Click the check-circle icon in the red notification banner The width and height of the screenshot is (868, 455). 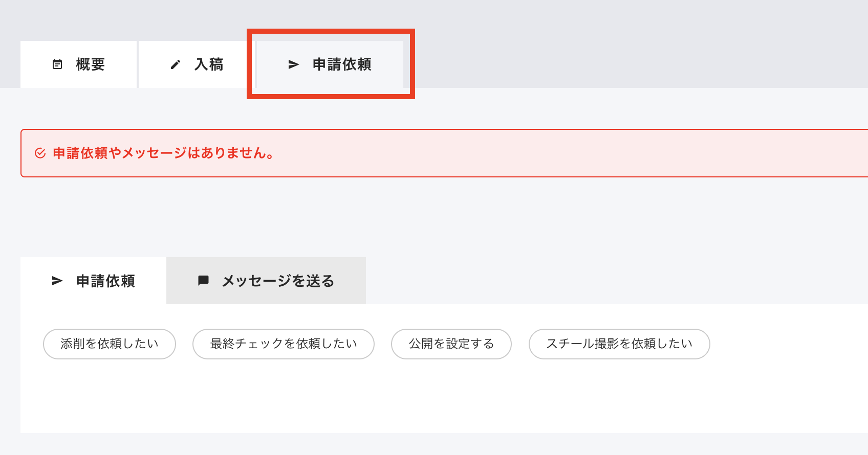40,153
